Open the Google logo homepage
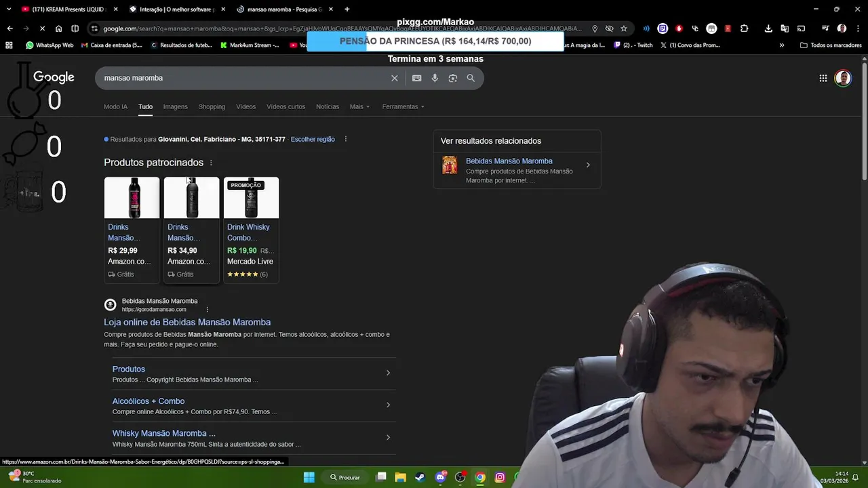Screen dimensions: 868x488 pyautogui.click(x=54, y=77)
